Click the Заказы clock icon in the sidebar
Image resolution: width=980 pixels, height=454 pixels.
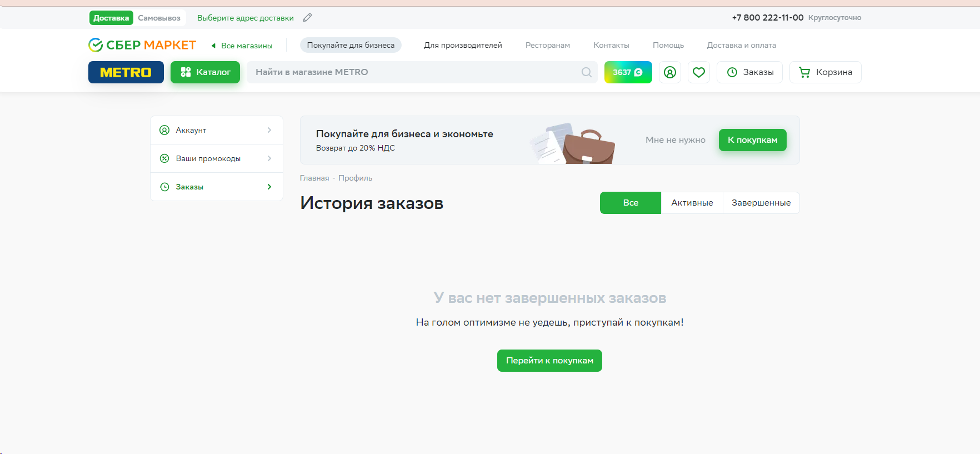pyautogui.click(x=164, y=187)
